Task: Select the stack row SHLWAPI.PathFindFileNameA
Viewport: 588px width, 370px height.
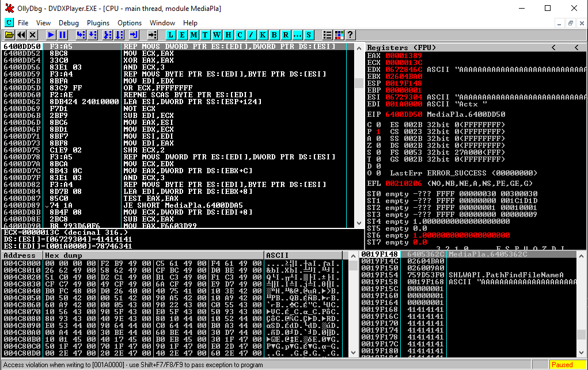Action: (468, 275)
